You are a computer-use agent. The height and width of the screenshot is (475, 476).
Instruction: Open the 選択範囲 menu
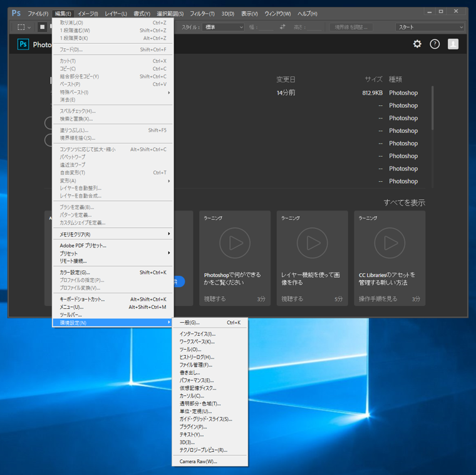[170, 14]
